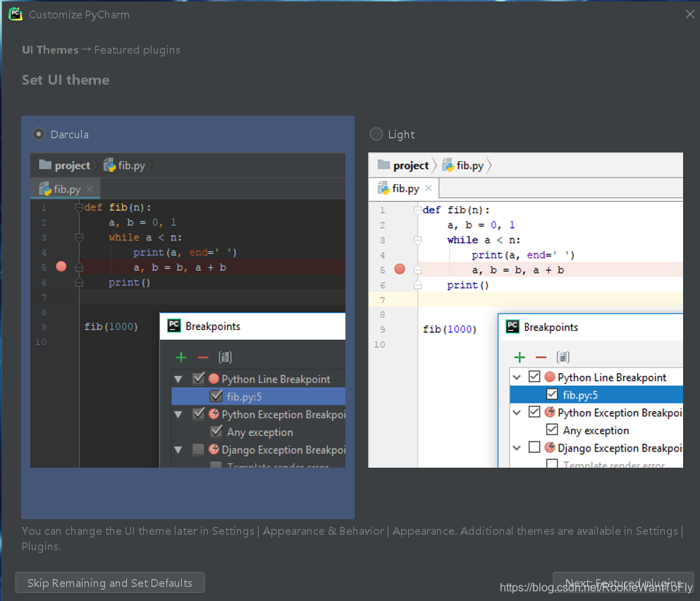The image size is (700, 601).
Task: Toggle fib.py:5 checkbox in Darcula preview
Action: tap(216, 396)
